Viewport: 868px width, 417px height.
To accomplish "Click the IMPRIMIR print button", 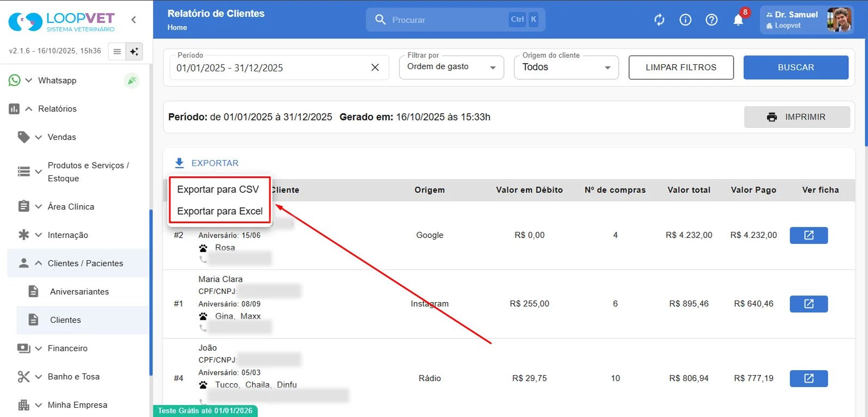I will 797,117.
